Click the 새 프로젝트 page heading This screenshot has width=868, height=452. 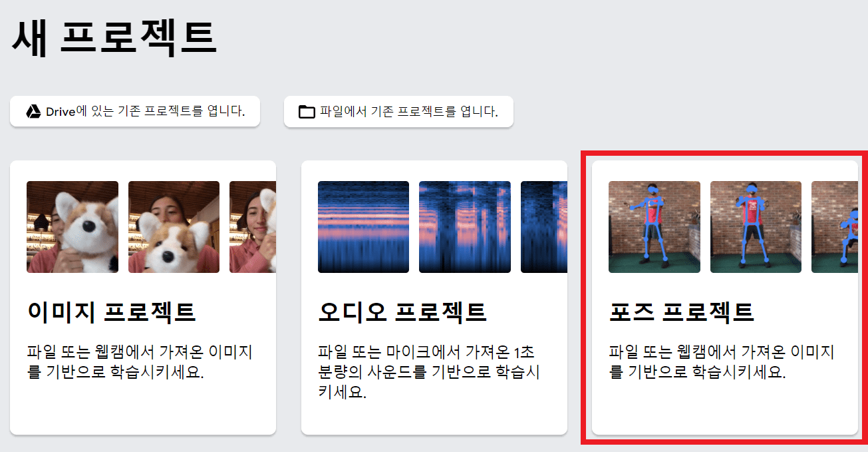pyautogui.click(x=114, y=37)
